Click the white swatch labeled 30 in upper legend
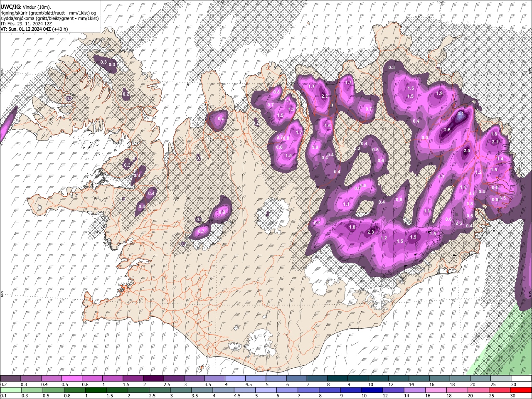 point(522,379)
